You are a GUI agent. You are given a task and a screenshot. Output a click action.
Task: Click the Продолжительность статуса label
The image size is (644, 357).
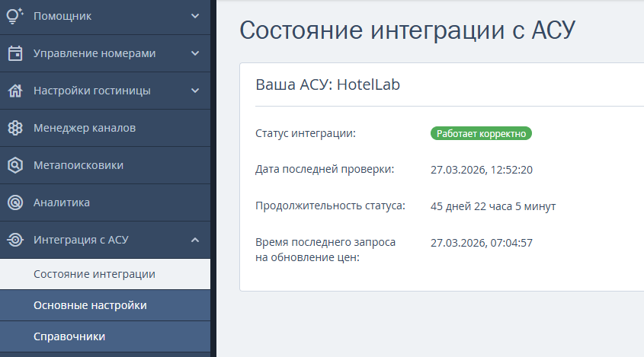tap(330, 206)
